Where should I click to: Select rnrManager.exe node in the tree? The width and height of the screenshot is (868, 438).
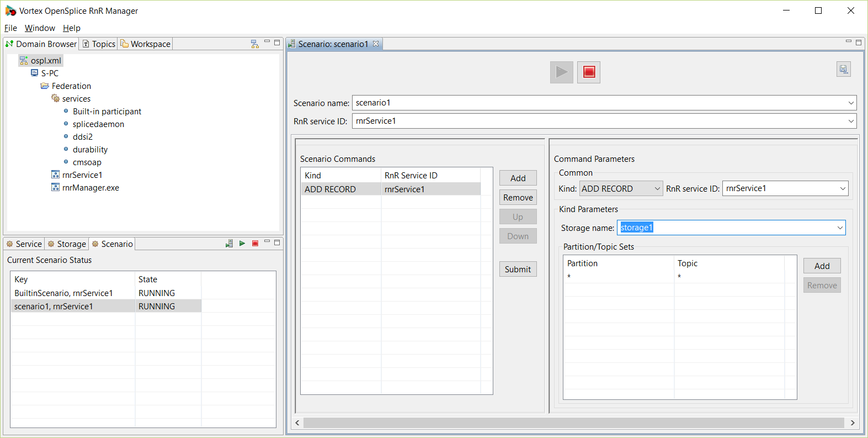pos(86,187)
